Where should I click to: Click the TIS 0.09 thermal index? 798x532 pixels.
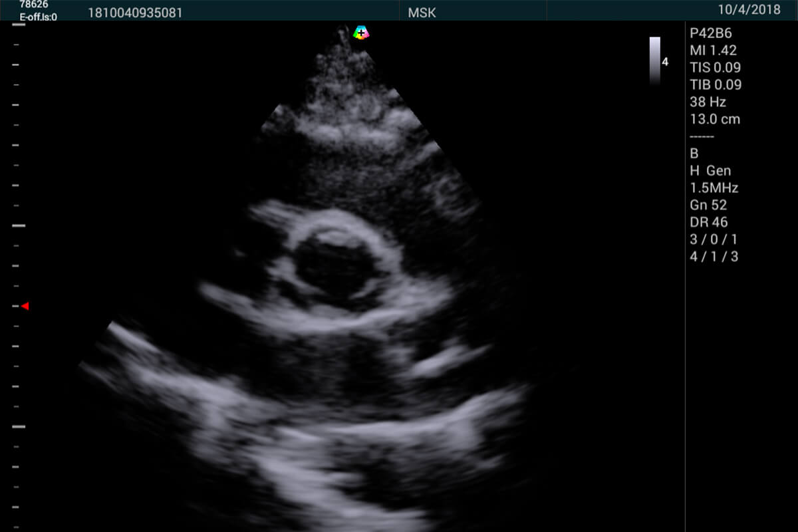tap(716, 67)
